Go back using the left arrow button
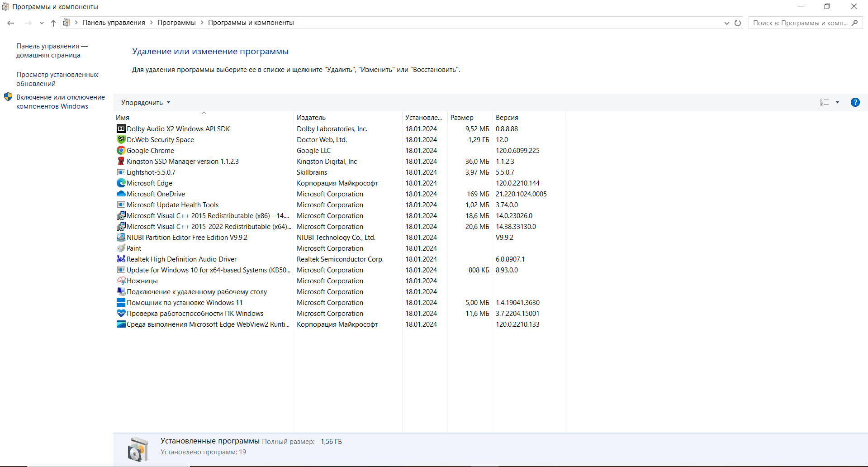The image size is (868, 467). pyautogui.click(x=11, y=23)
